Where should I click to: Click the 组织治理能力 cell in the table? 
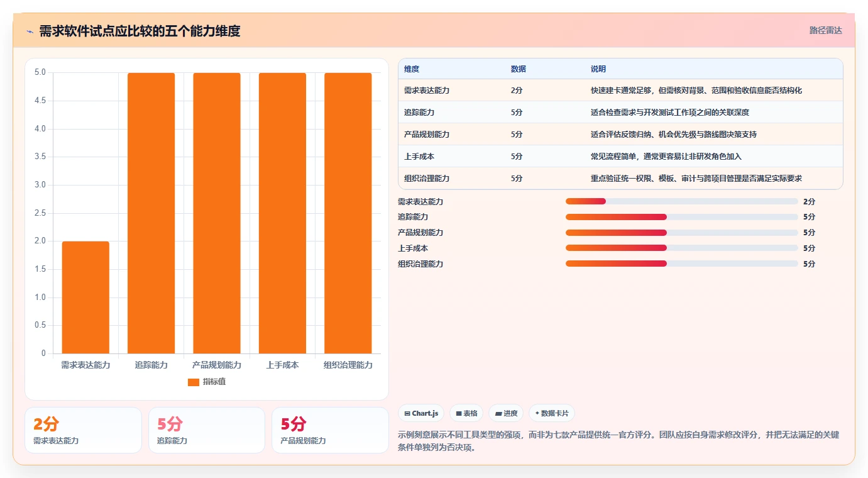[x=427, y=179]
